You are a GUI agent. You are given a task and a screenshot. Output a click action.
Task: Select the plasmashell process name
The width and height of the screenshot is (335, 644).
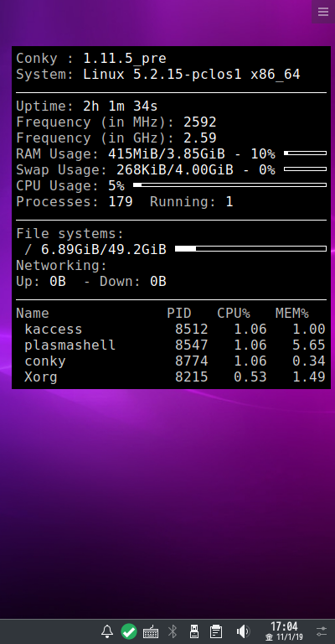coord(70,345)
